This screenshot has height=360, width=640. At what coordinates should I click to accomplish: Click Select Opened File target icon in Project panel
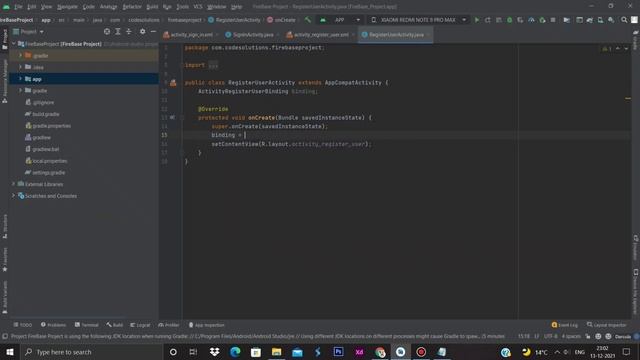(x=107, y=31)
